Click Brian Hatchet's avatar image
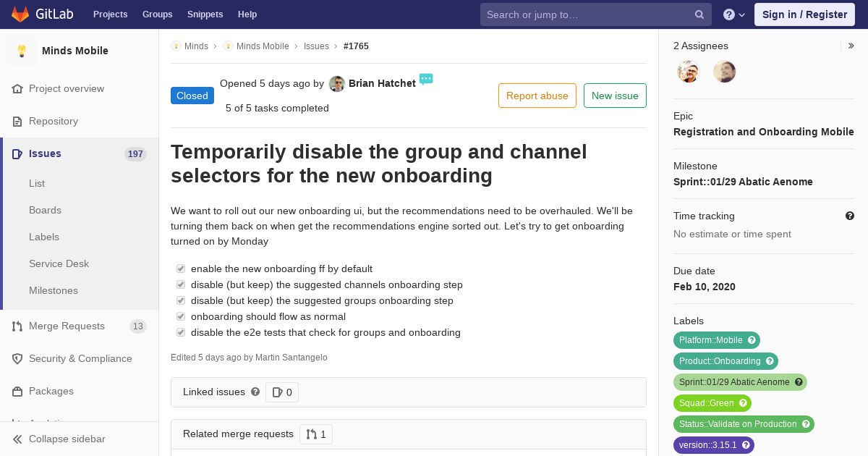 coord(337,84)
